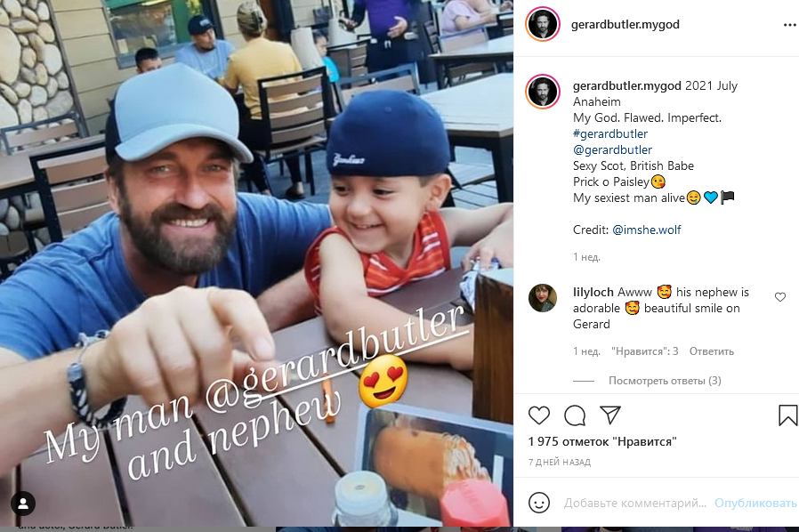Like the post with heart icon

click(538, 415)
